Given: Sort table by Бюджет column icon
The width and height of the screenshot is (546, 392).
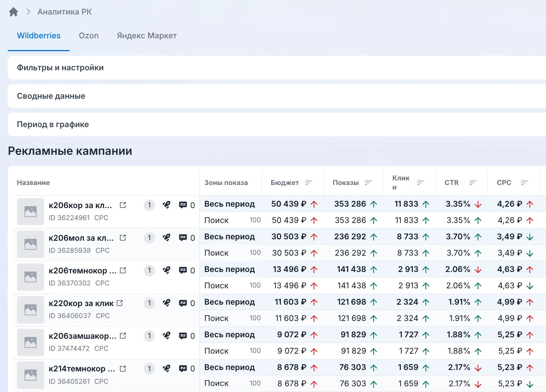Looking at the screenshot, I should (309, 183).
